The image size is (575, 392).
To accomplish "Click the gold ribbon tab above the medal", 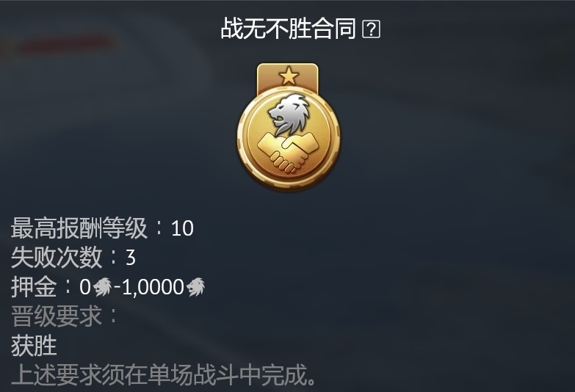I will coord(288,77).
